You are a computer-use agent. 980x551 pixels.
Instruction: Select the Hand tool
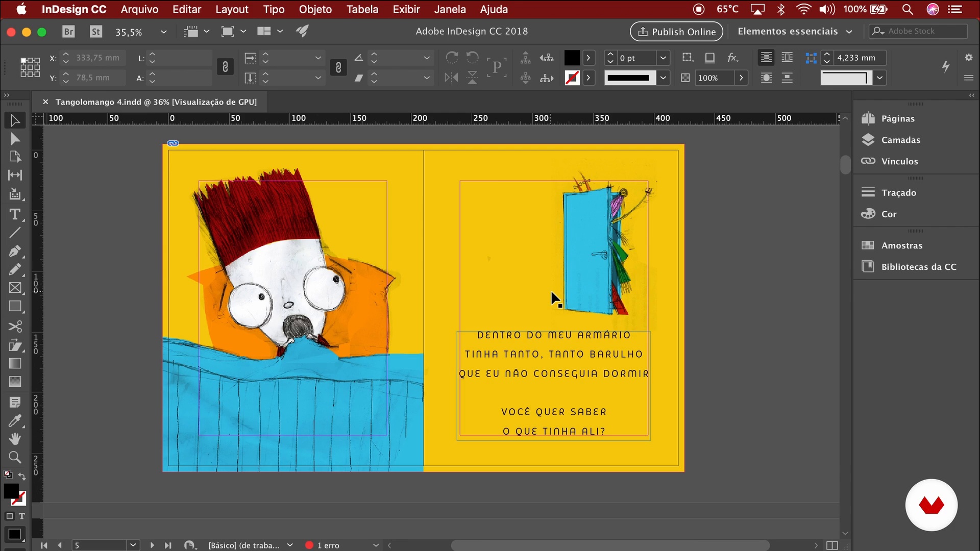click(15, 439)
